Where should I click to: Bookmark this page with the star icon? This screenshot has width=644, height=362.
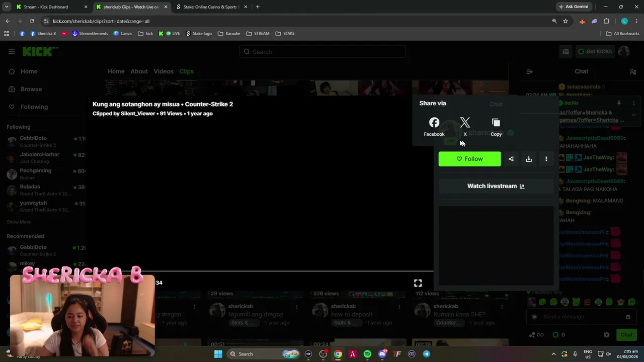(x=566, y=21)
